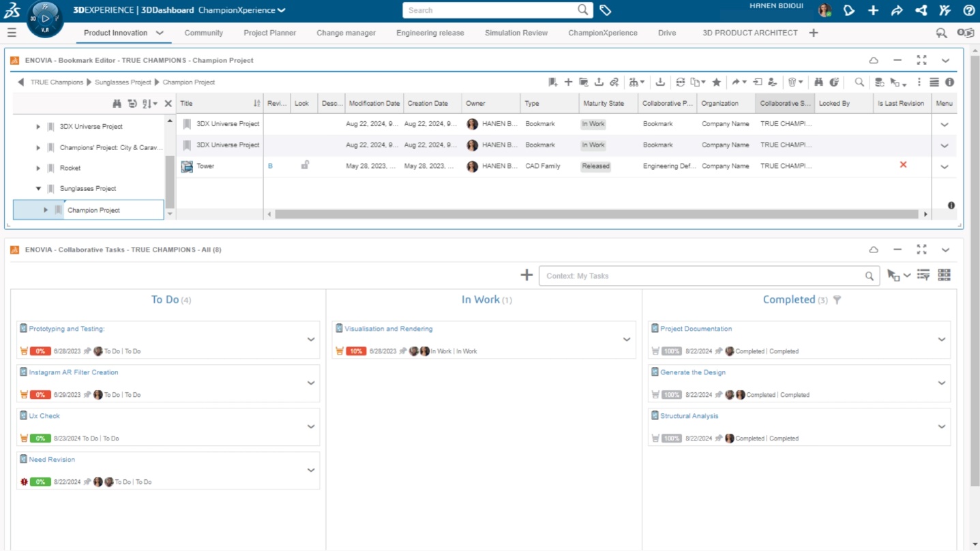Image resolution: width=980 pixels, height=551 pixels.
Task: Click the horizontal scrollbar in bookmark table
Action: [x=597, y=214]
